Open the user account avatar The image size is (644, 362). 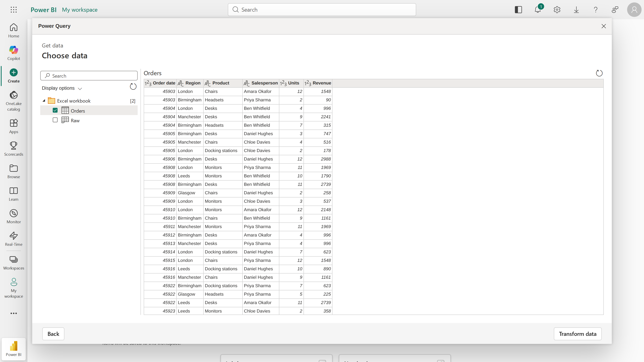[634, 10]
